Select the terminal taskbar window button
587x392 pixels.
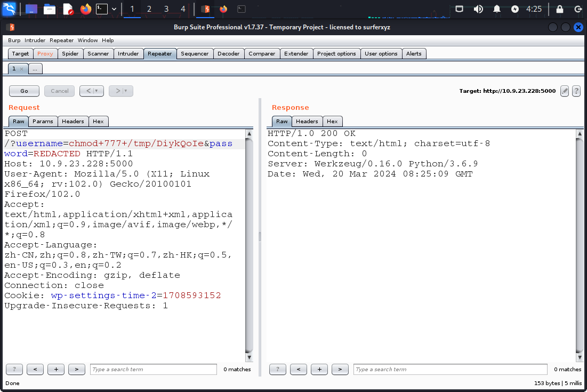point(242,9)
